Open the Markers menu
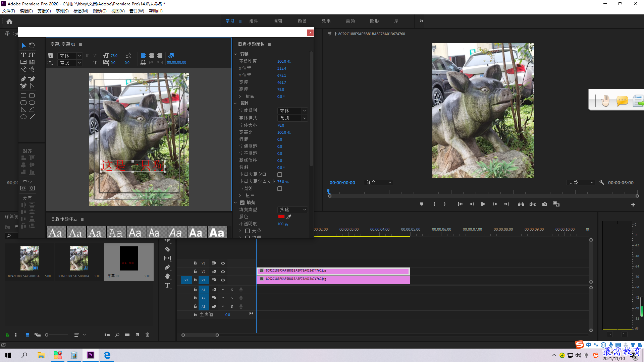Viewport: 644px width, 362px height. click(x=81, y=11)
